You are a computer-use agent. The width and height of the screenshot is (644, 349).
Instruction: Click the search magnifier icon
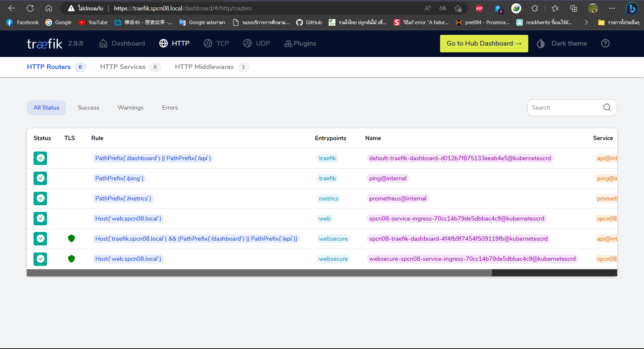point(607,107)
